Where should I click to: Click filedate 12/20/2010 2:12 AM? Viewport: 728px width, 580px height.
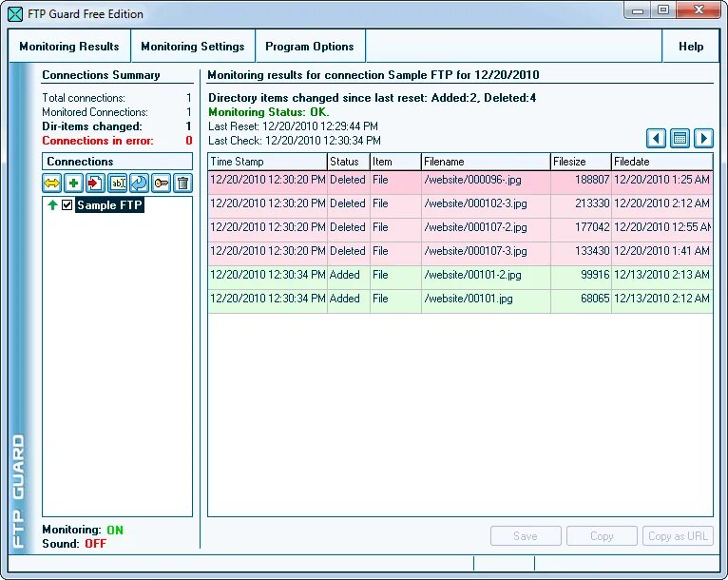[661, 203]
